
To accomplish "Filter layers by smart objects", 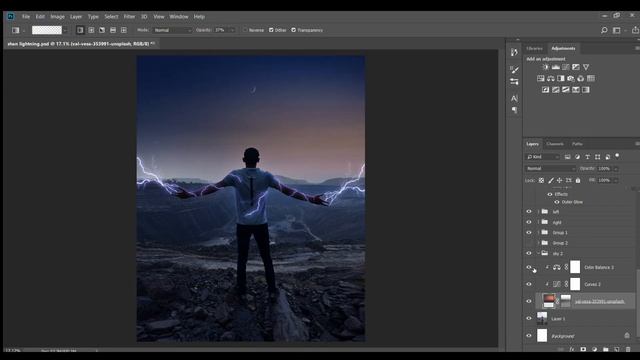I will 607,157.
